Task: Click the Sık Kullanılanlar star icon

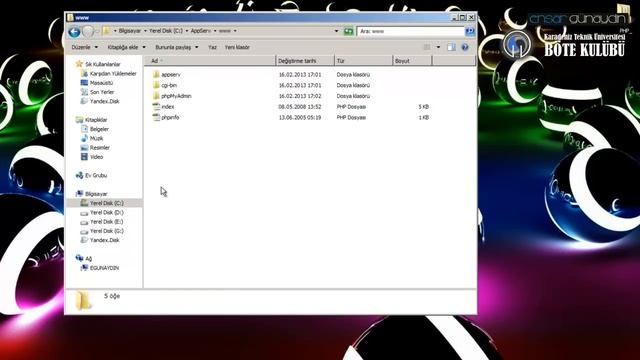Action: [79, 64]
